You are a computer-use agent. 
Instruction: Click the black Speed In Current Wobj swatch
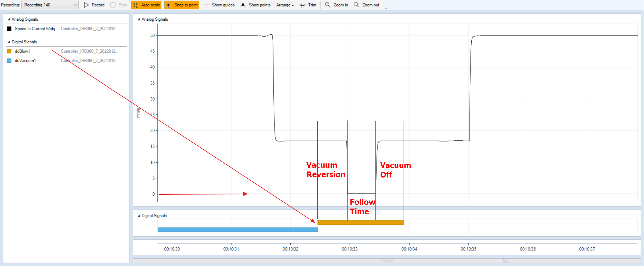coord(9,29)
